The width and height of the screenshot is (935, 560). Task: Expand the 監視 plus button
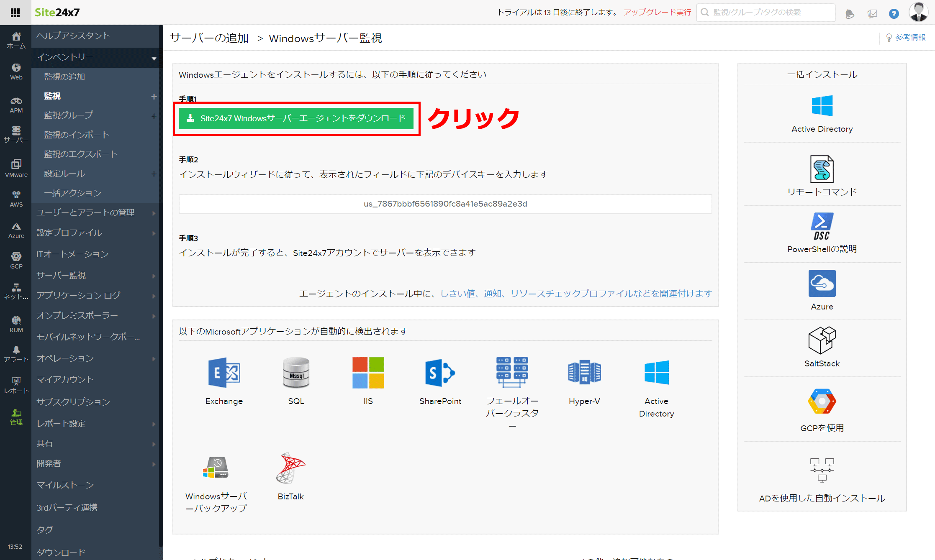tap(154, 97)
